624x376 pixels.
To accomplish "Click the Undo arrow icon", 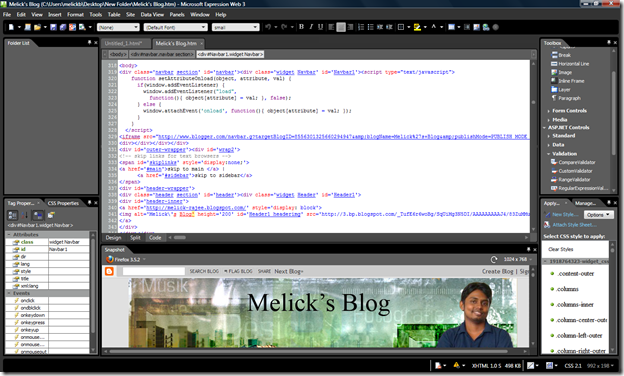I will pos(268,27).
